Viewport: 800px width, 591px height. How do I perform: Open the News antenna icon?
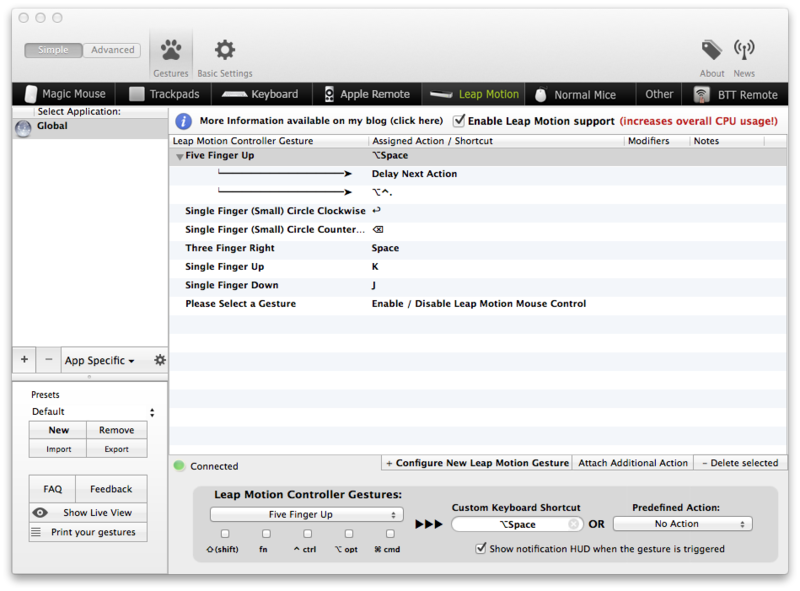click(x=744, y=50)
